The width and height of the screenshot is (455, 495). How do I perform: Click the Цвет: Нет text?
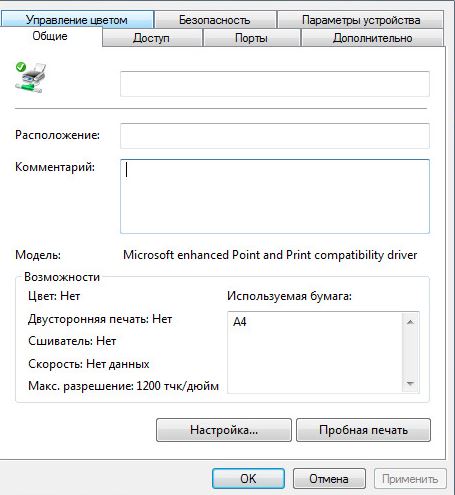pos(54,296)
